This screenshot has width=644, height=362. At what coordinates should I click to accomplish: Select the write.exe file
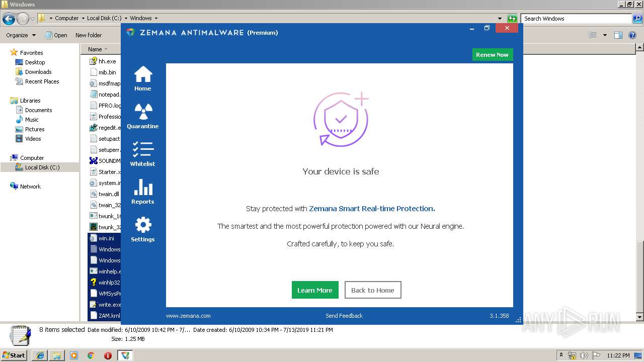point(105,305)
